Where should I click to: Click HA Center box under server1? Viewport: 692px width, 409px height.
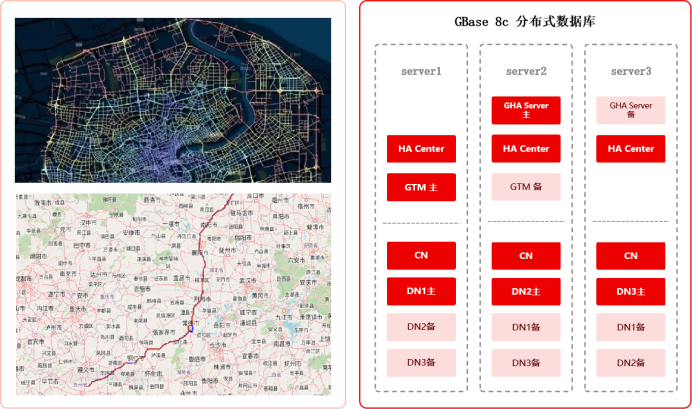(421, 149)
